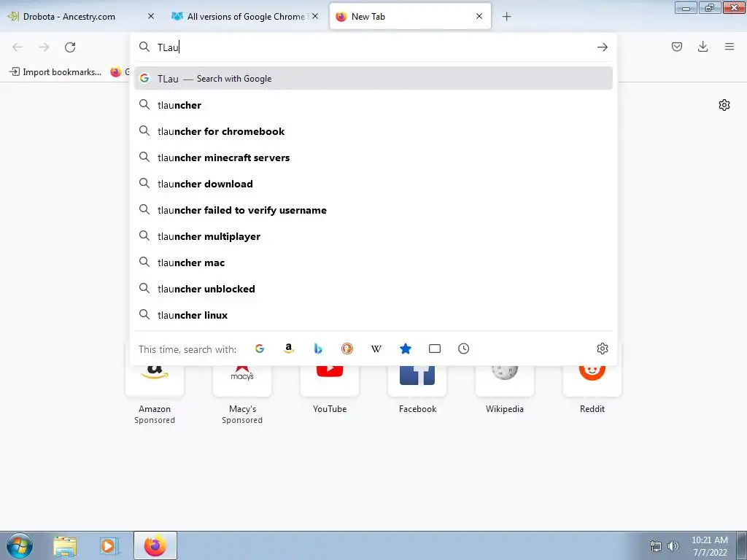Screen dimensions: 747x560
Task: Close the Drobota - Ancestry.com tab
Action: pyautogui.click(x=151, y=16)
